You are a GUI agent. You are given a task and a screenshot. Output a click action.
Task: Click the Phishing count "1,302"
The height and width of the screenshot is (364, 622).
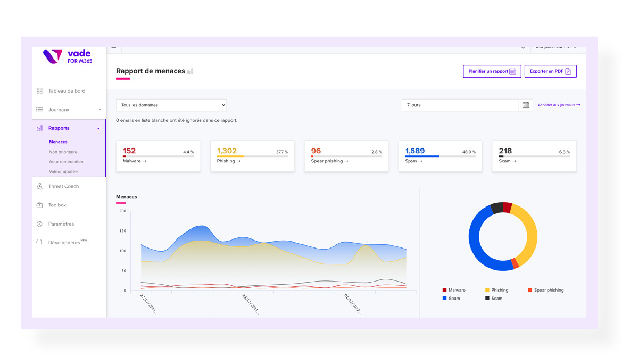point(227,151)
